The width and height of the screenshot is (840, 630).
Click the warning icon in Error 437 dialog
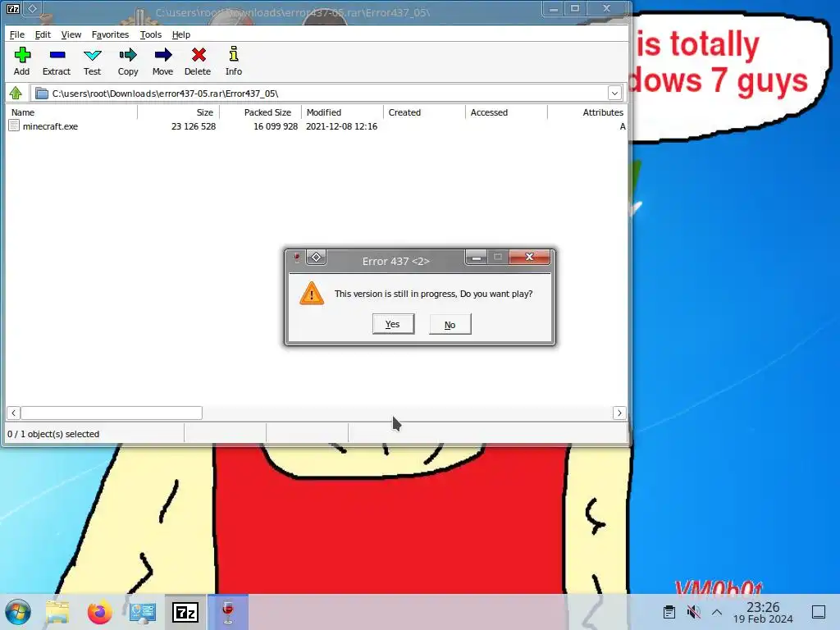point(312,294)
